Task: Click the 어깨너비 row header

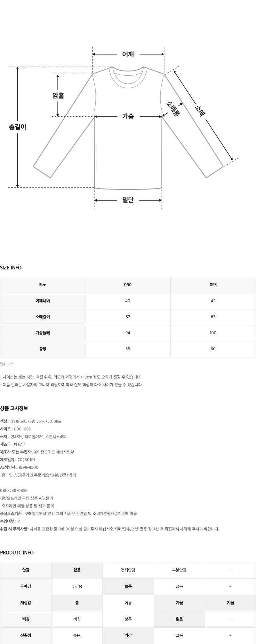Action: point(43,301)
